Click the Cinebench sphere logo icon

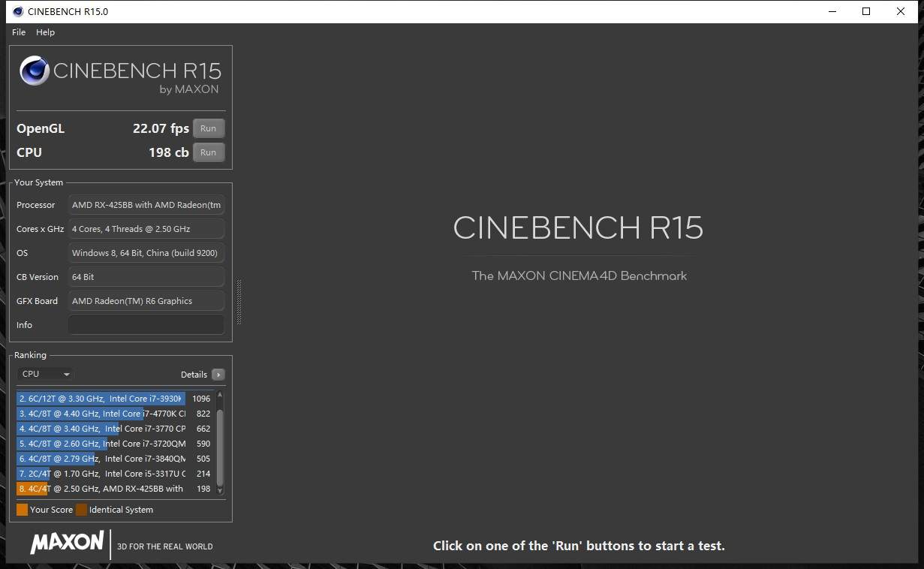(35, 71)
